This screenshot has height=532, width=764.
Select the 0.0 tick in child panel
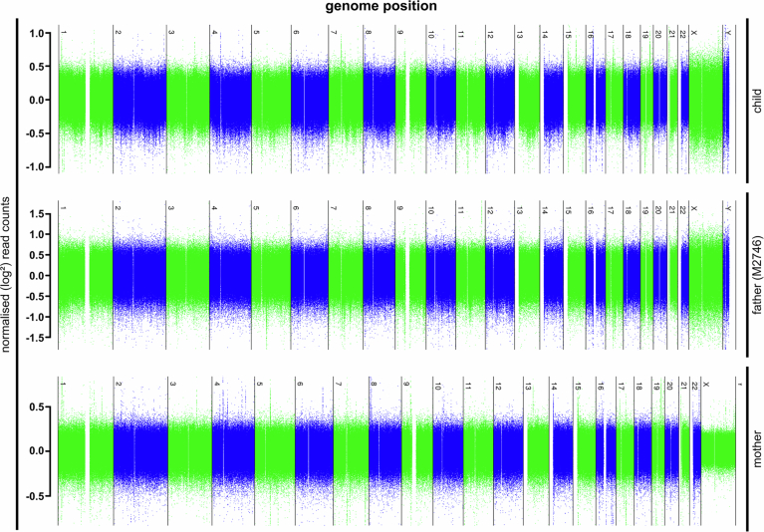(x=37, y=101)
